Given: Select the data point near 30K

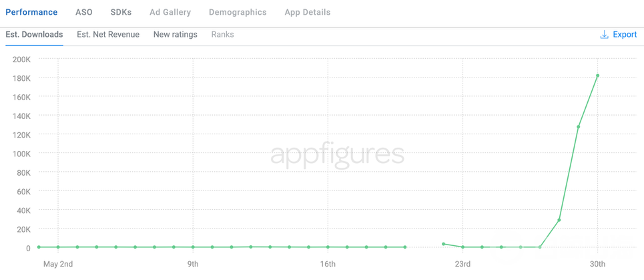Looking at the screenshot, I should (559, 220).
